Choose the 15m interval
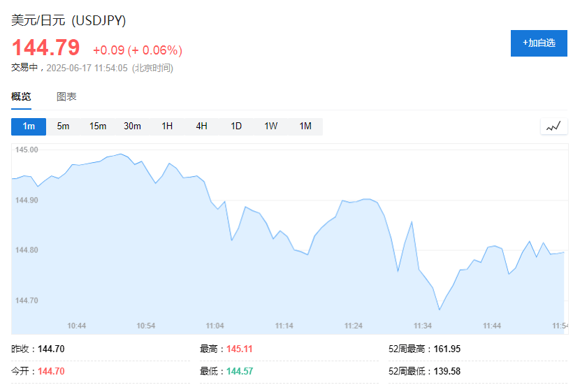 point(98,126)
